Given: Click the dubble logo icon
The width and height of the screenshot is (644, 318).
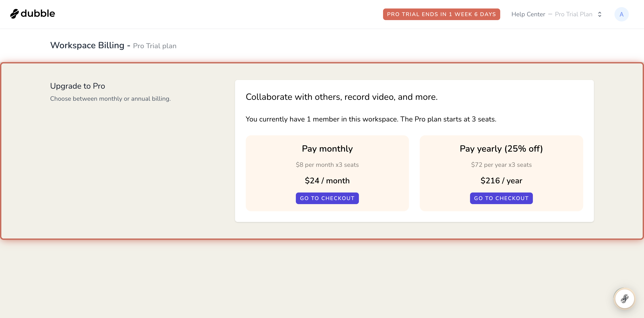Looking at the screenshot, I should pyautogui.click(x=15, y=14).
